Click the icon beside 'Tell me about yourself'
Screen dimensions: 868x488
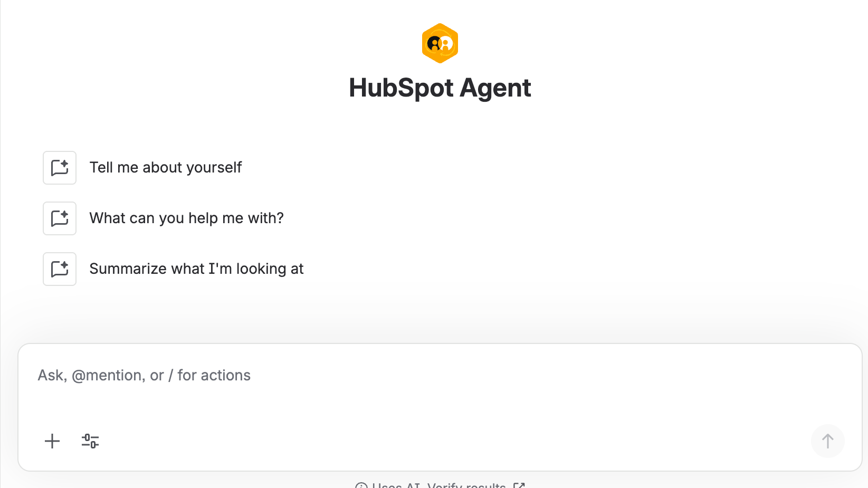pos(60,168)
